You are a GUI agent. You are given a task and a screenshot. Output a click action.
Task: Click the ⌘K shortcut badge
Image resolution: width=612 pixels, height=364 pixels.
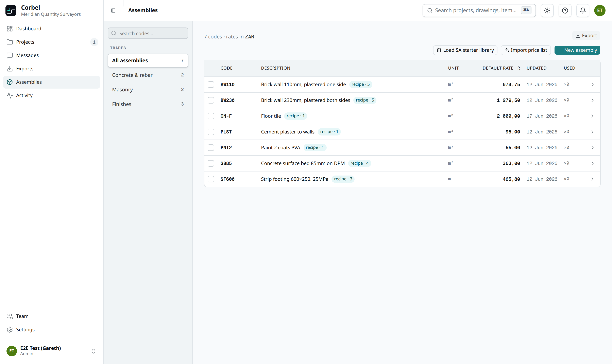point(526,10)
